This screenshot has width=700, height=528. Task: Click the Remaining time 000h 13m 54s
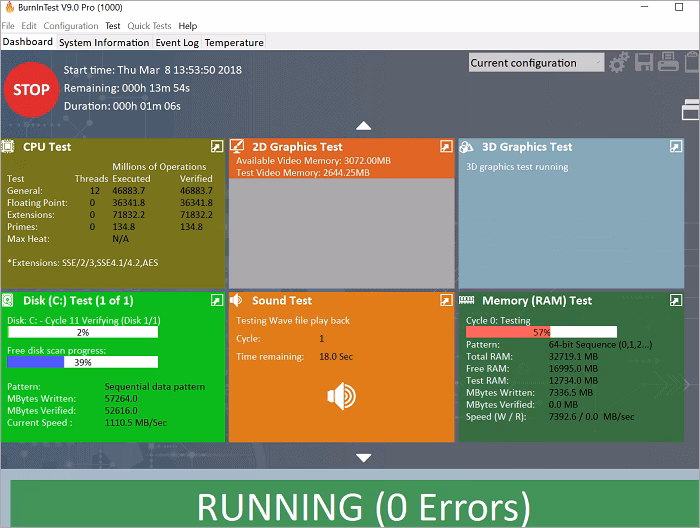pos(127,88)
